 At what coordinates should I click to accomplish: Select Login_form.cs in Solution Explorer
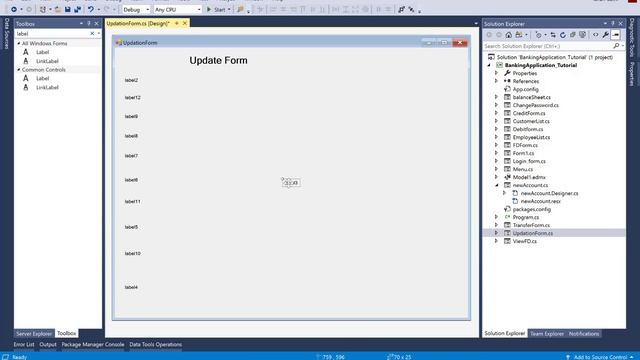(529, 161)
